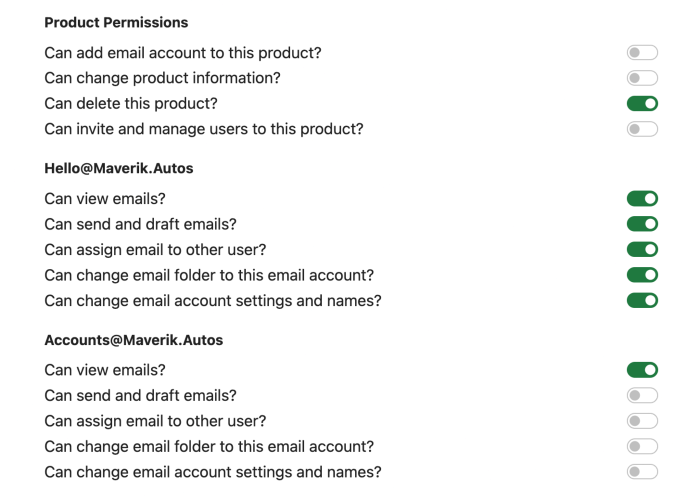Viewport: 700px width, 500px height.
Task: Disable send and draft emails for Hello@Maverik.Autos
Action: [x=642, y=224]
